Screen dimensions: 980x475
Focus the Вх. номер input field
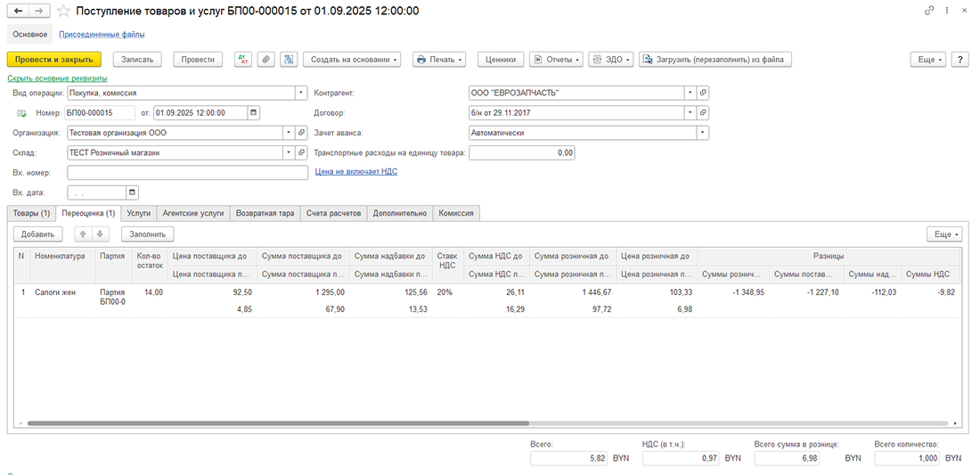tap(181, 173)
